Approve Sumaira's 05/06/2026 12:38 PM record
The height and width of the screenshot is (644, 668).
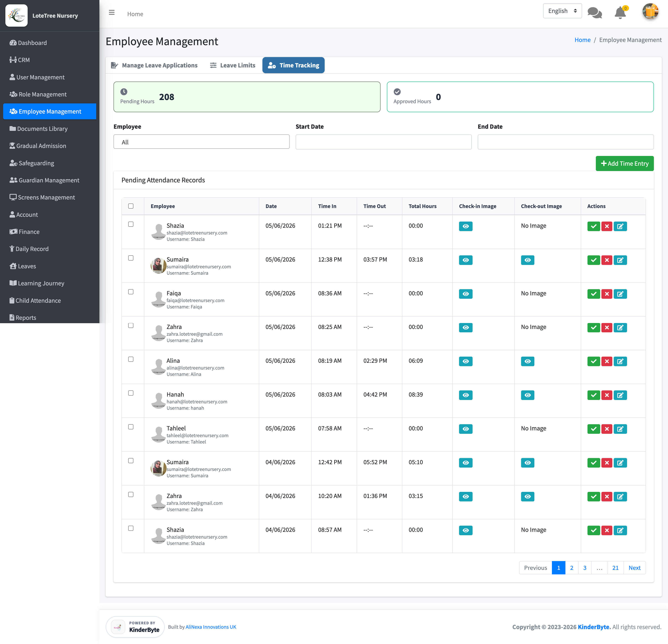[x=593, y=260]
